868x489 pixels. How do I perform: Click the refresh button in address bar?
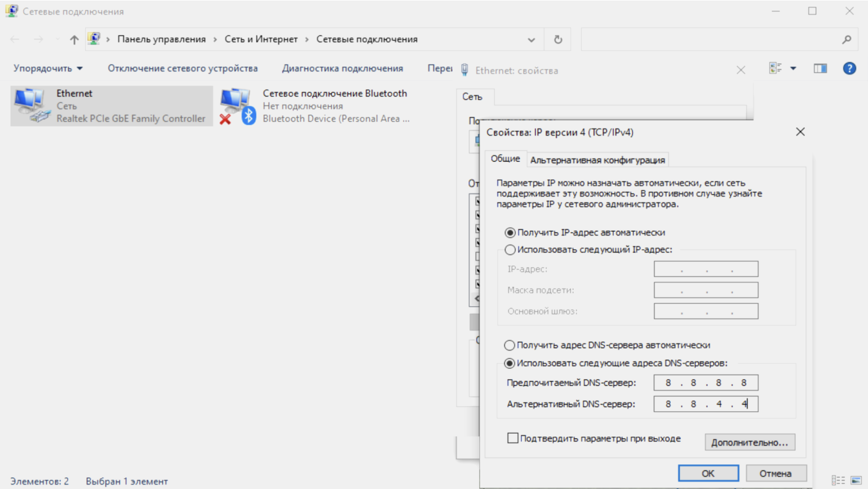[557, 39]
